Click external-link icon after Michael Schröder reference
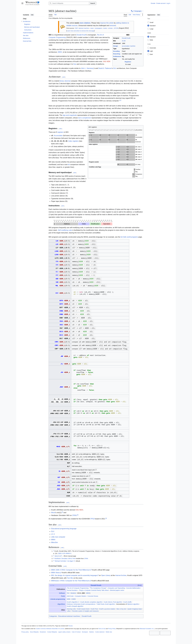The width and height of the screenshot is (192, 644). click(x=74, y=561)
